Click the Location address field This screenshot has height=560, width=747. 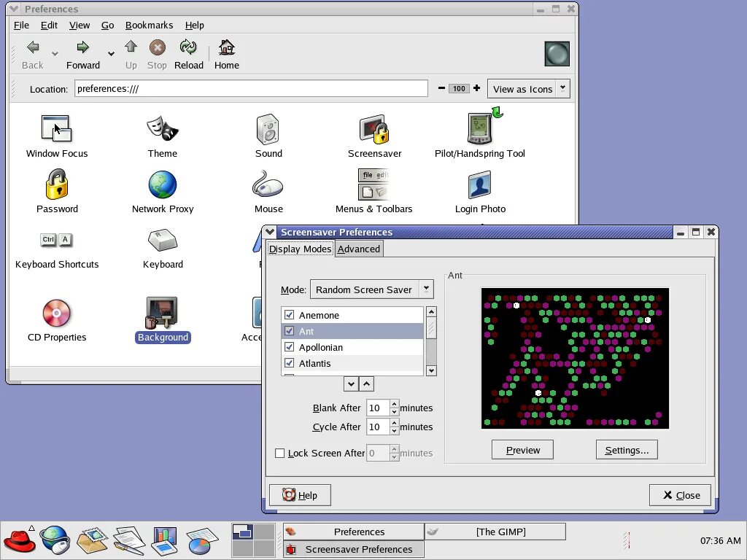[251, 88]
